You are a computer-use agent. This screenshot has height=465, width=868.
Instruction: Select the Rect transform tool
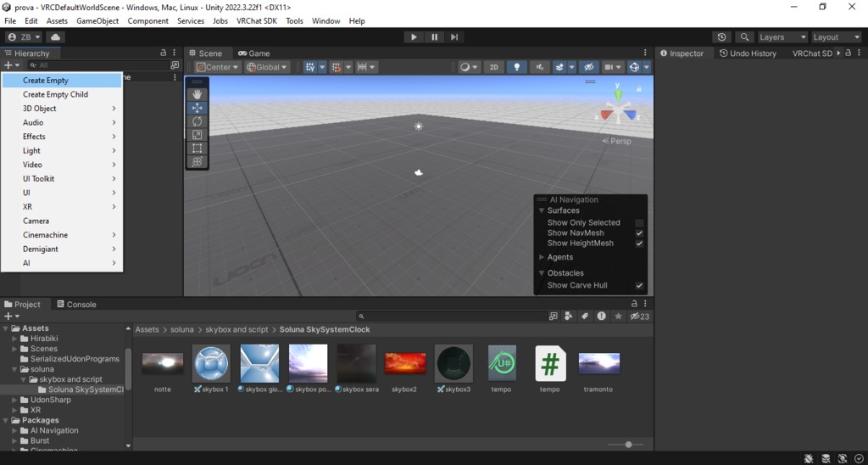(x=197, y=148)
